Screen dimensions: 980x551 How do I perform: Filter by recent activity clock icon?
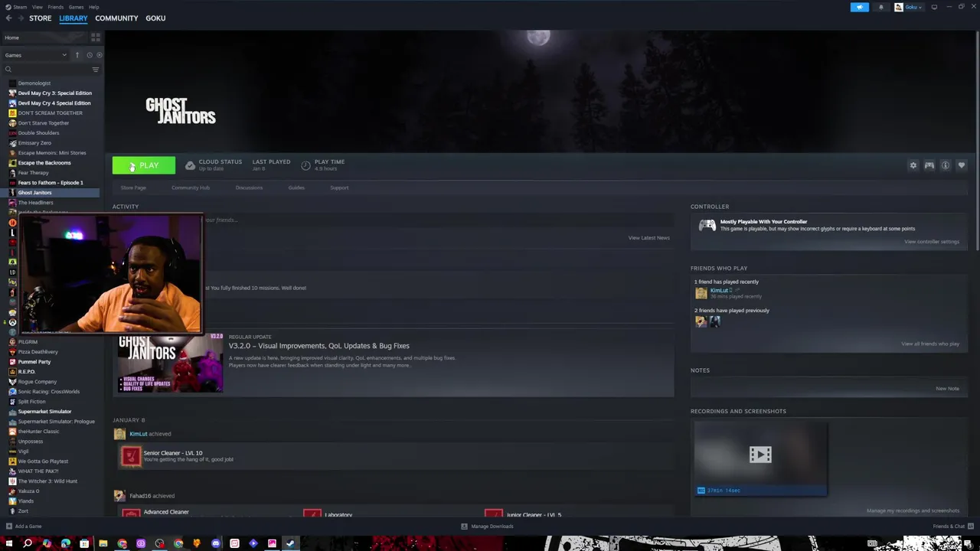coord(89,55)
